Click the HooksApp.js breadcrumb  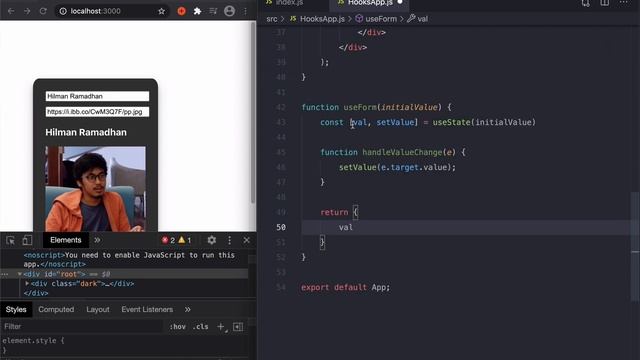tap(318, 19)
